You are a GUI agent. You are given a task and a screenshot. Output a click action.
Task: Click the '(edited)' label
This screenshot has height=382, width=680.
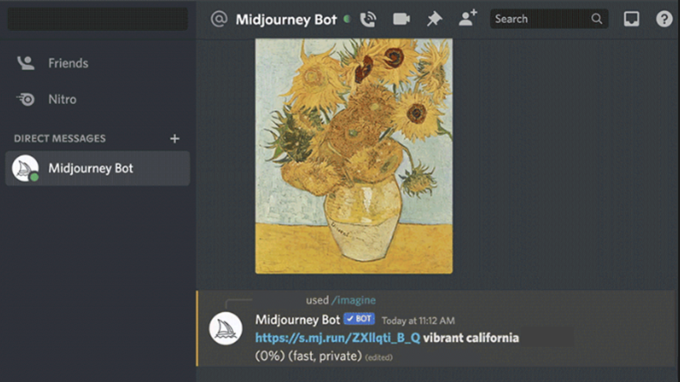[x=379, y=358]
